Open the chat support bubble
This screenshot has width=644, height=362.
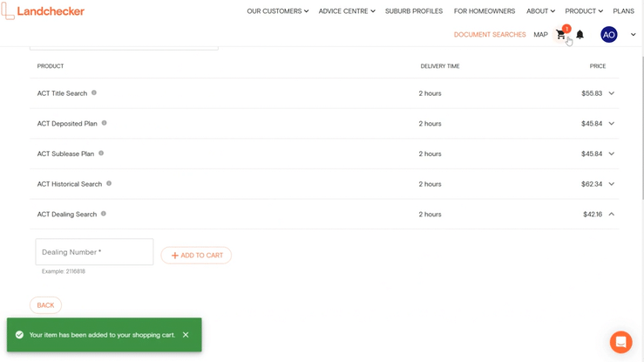coord(620,342)
